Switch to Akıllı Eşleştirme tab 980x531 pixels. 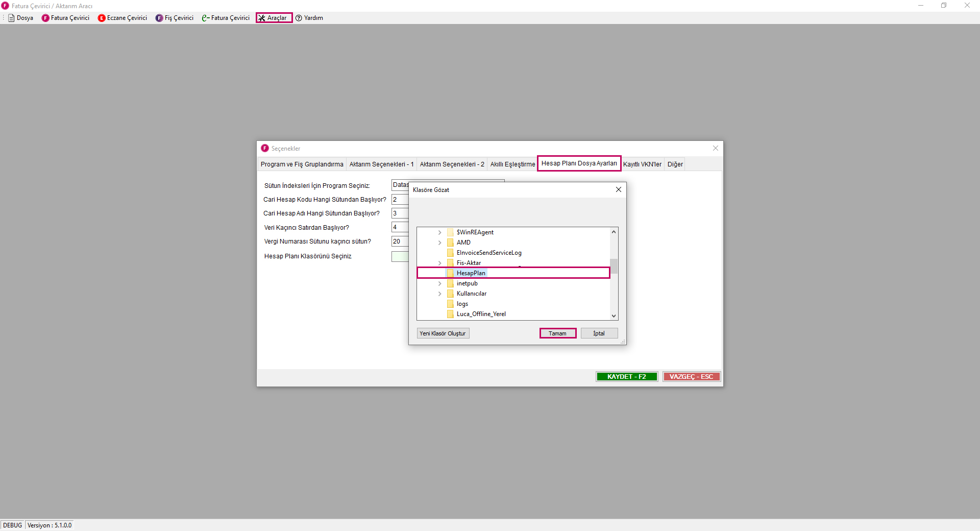coord(512,164)
